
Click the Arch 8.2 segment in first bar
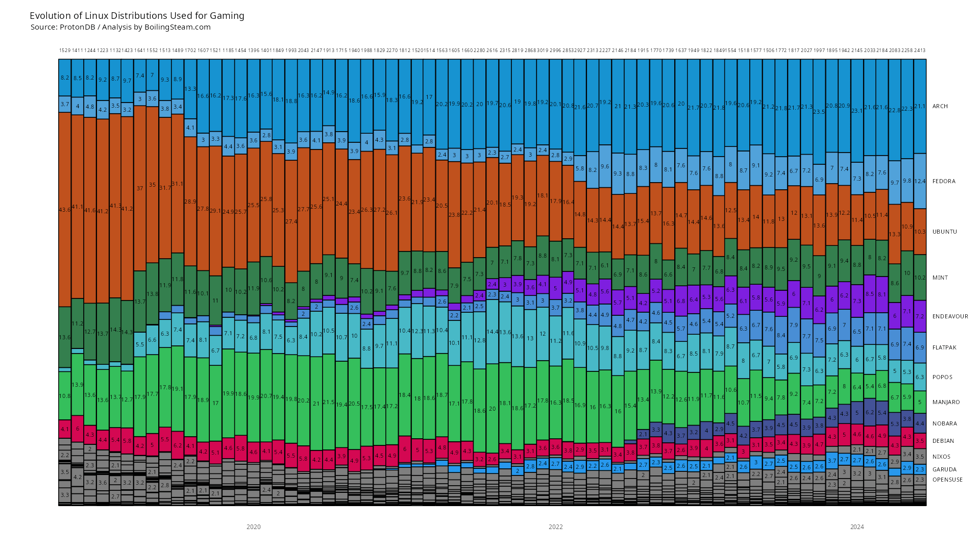tap(65, 78)
